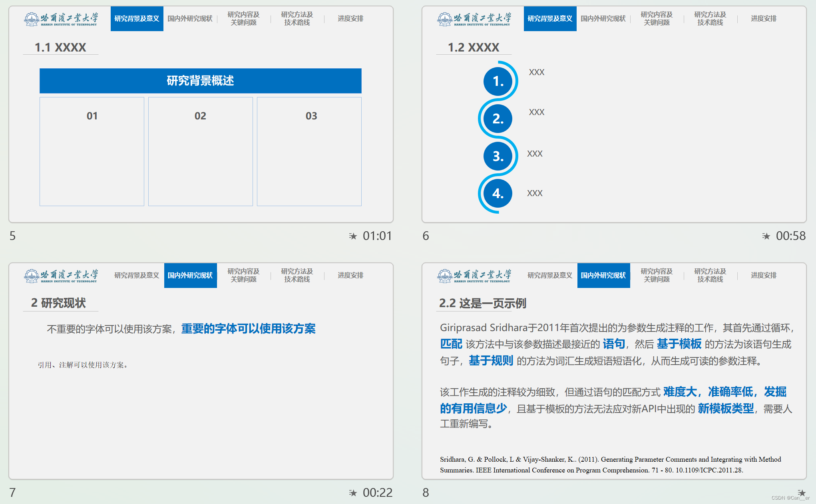
Task: Click the bold blue phrase 难度大
Action: pos(680,392)
